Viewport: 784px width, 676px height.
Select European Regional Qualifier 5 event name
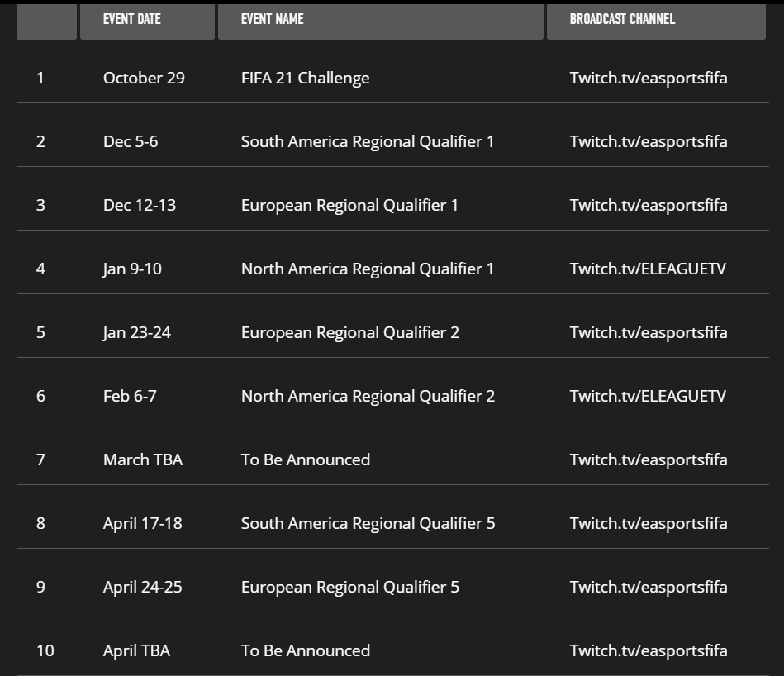pos(350,587)
